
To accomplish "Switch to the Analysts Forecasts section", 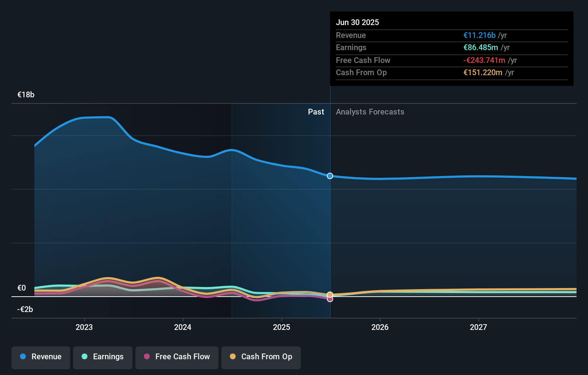I will click(370, 112).
